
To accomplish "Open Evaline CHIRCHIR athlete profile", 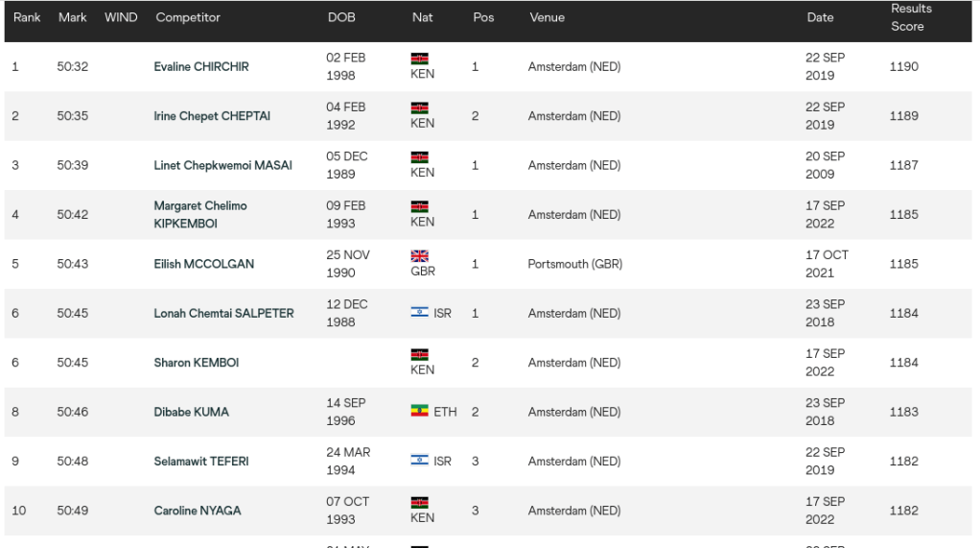I will (x=200, y=67).
